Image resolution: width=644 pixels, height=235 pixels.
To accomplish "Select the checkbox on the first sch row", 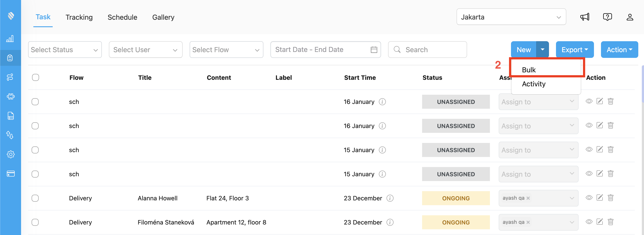I will pos(35,102).
